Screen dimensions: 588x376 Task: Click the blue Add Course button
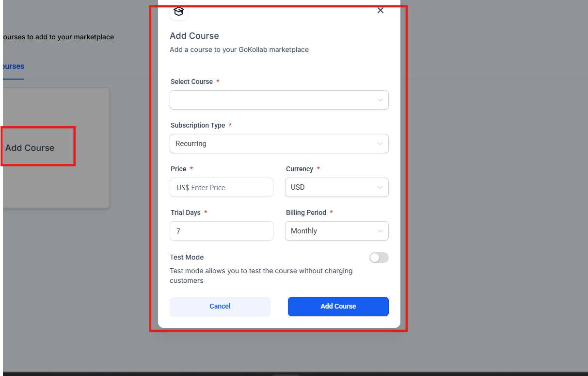tap(338, 306)
